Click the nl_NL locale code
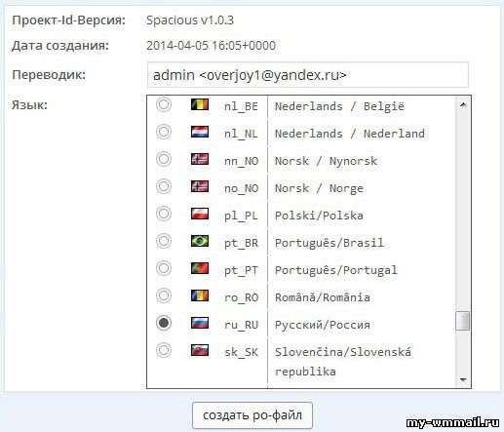The image size is (504, 432). pos(241,134)
